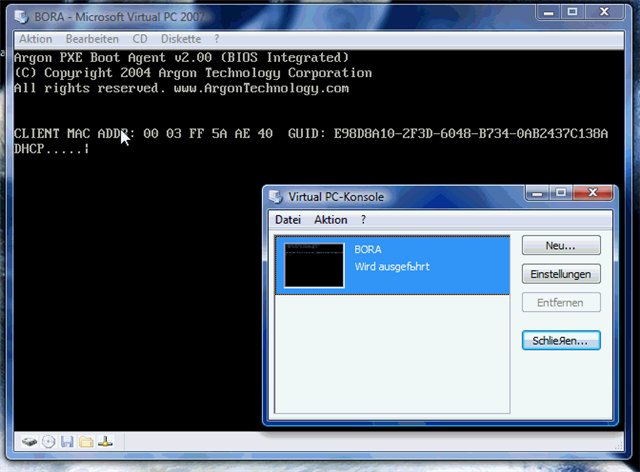Viewport: 640px width, 472px height.
Task: Click the CD drive status icon
Action: point(49,442)
